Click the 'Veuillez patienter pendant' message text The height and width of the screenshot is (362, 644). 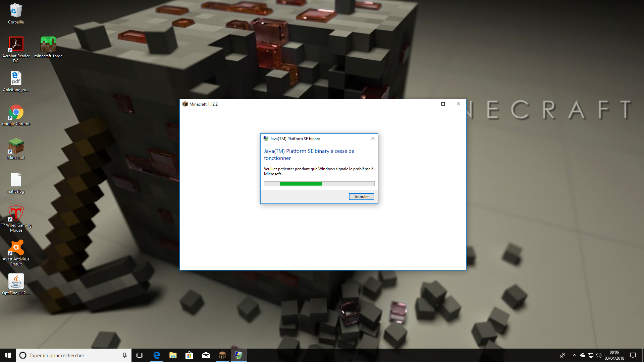pos(318,171)
